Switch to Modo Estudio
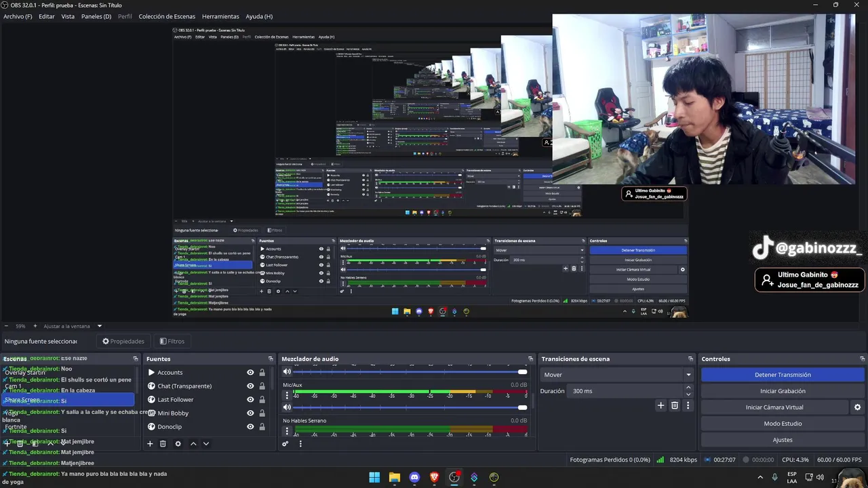The image size is (868, 488). pos(783,424)
